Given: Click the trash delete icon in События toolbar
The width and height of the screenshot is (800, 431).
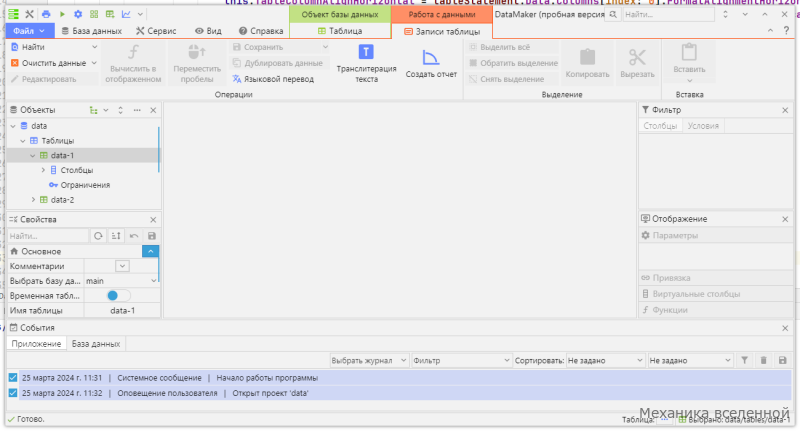Looking at the screenshot, I should (x=764, y=361).
